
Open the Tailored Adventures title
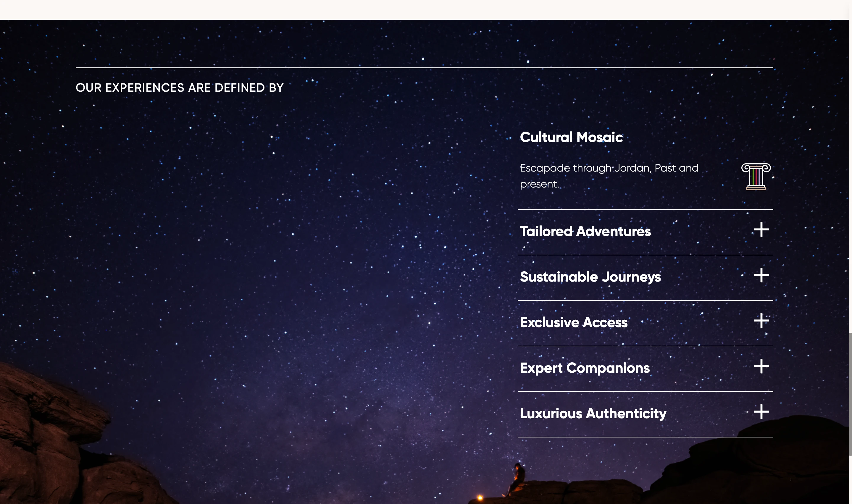tap(585, 231)
